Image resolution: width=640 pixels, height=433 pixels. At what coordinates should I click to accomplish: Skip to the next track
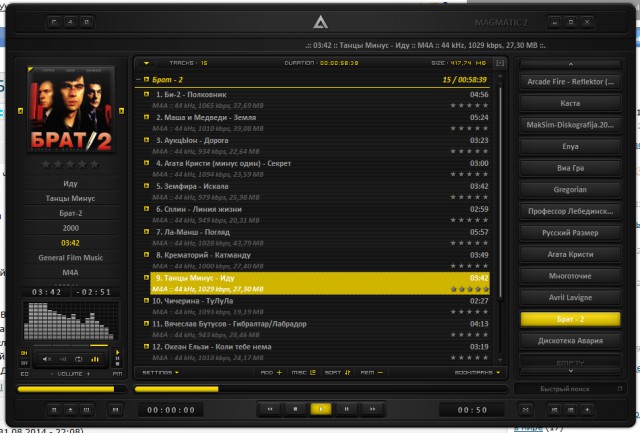pyautogui.click(x=372, y=409)
